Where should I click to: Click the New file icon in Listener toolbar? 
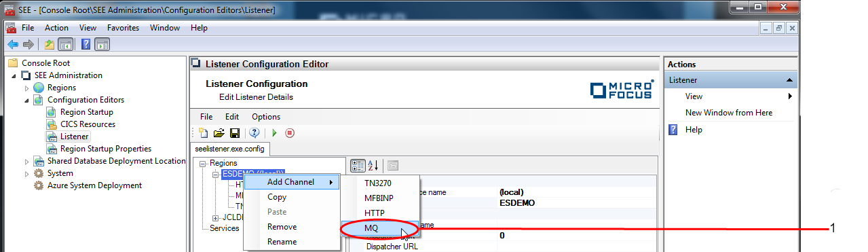[x=204, y=133]
